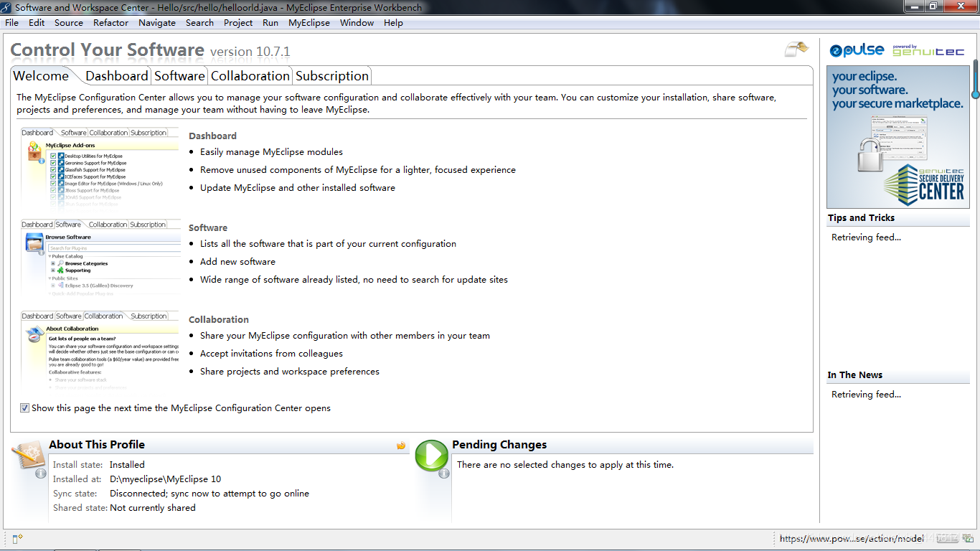Click the Secure Delivery Center banner

[x=897, y=137]
